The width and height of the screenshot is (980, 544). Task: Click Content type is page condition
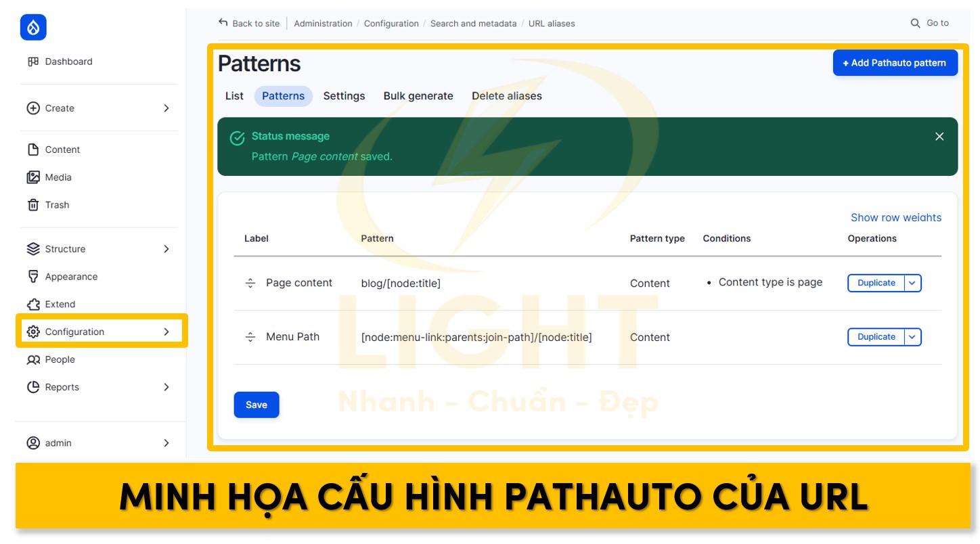770,282
